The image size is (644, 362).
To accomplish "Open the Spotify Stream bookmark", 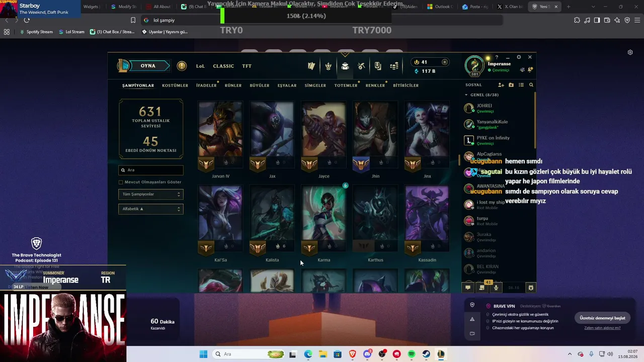I will coord(36,32).
